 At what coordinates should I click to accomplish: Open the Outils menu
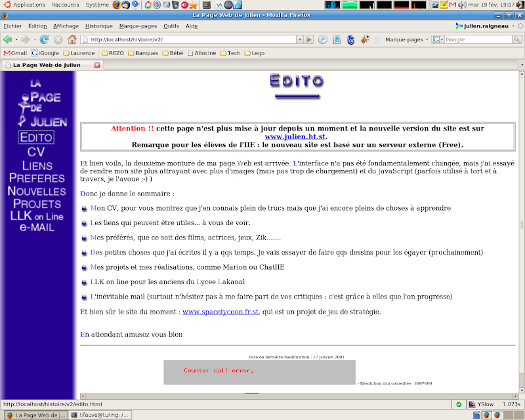171,26
